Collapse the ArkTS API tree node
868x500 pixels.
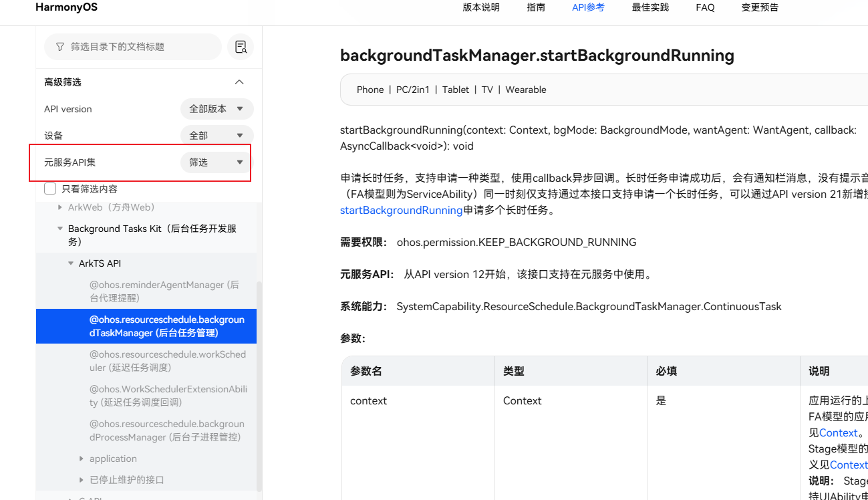(x=71, y=263)
